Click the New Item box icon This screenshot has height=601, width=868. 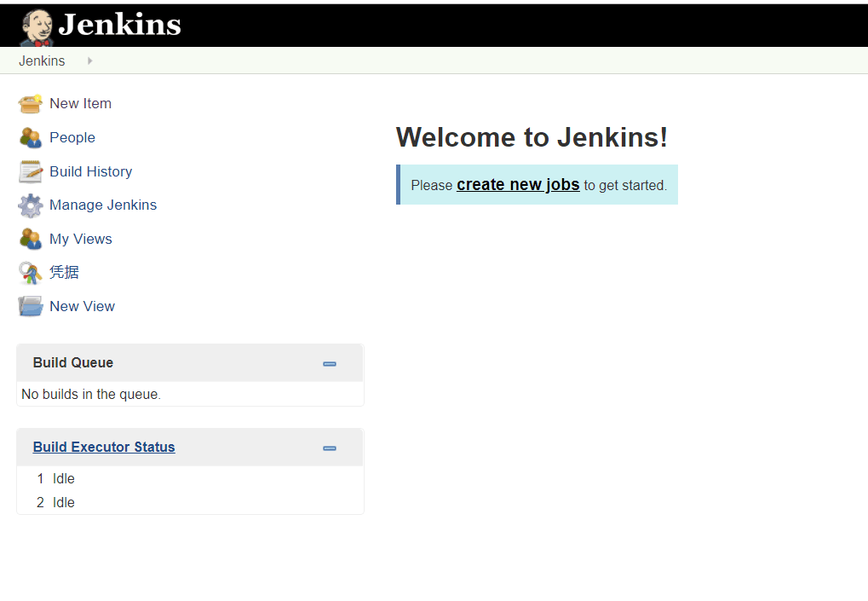(30, 104)
